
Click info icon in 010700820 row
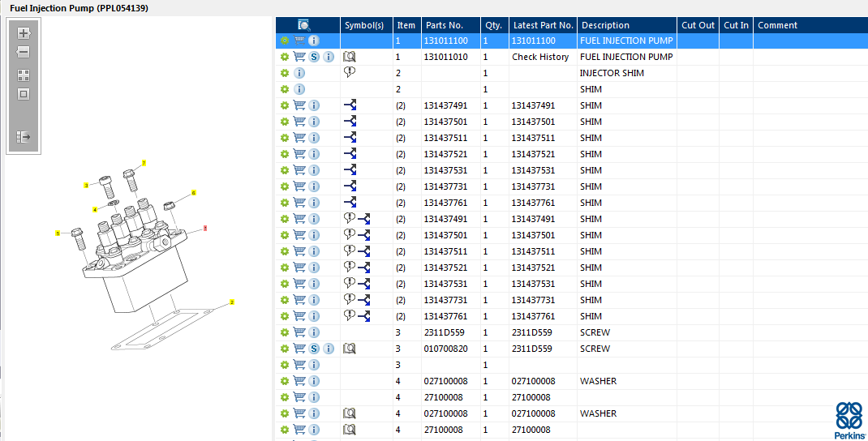click(329, 349)
